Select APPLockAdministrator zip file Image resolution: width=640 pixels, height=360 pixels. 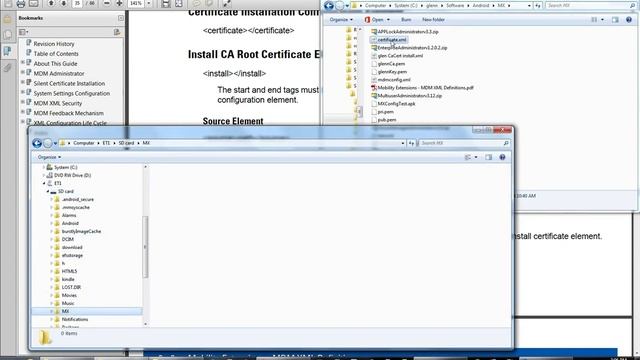pyautogui.click(x=404, y=31)
